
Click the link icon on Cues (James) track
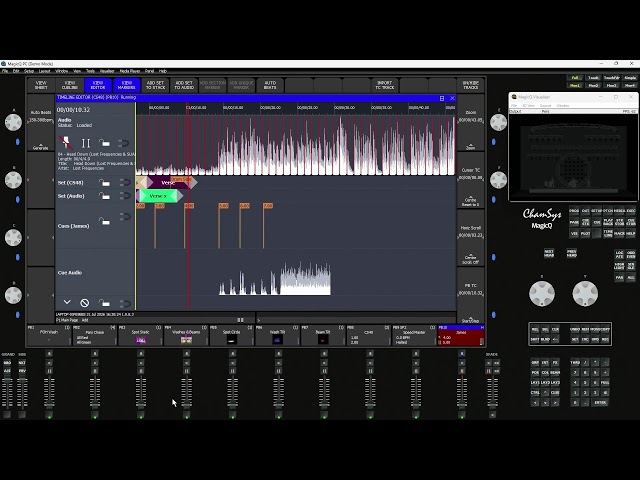[x=124, y=216]
